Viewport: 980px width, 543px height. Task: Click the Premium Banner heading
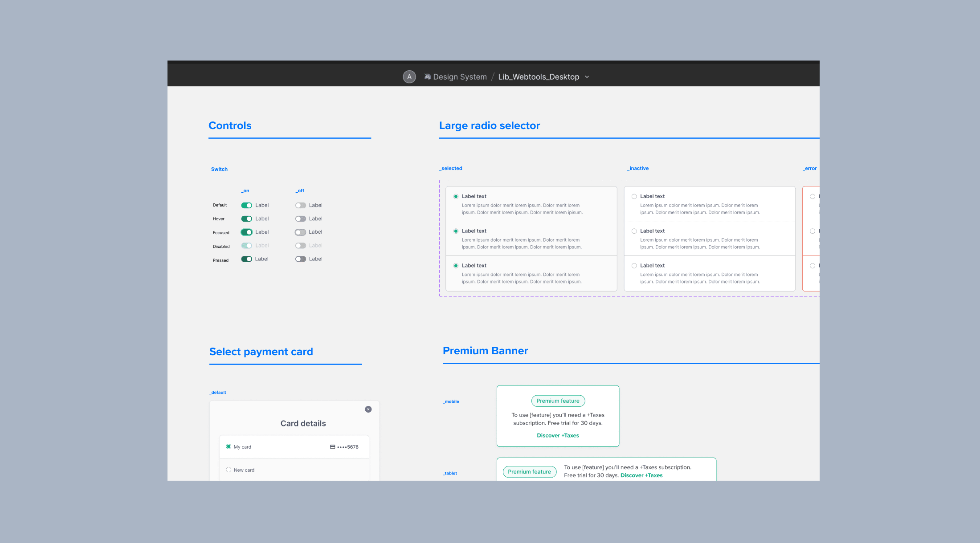[485, 351]
